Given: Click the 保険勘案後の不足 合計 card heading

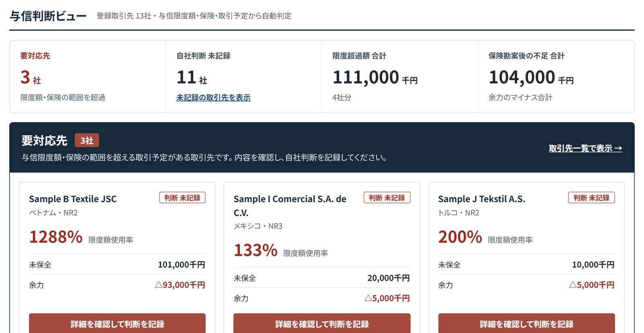Looking at the screenshot, I should click(526, 56).
